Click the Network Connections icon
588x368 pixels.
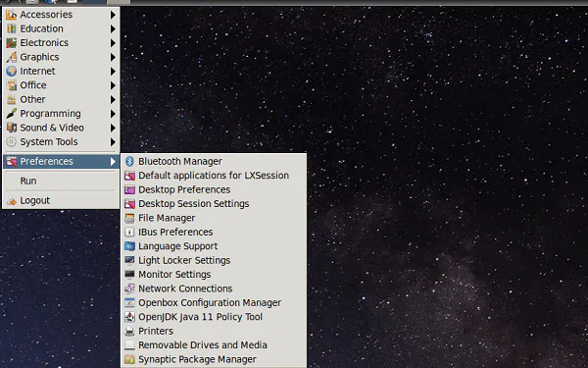(x=129, y=289)
